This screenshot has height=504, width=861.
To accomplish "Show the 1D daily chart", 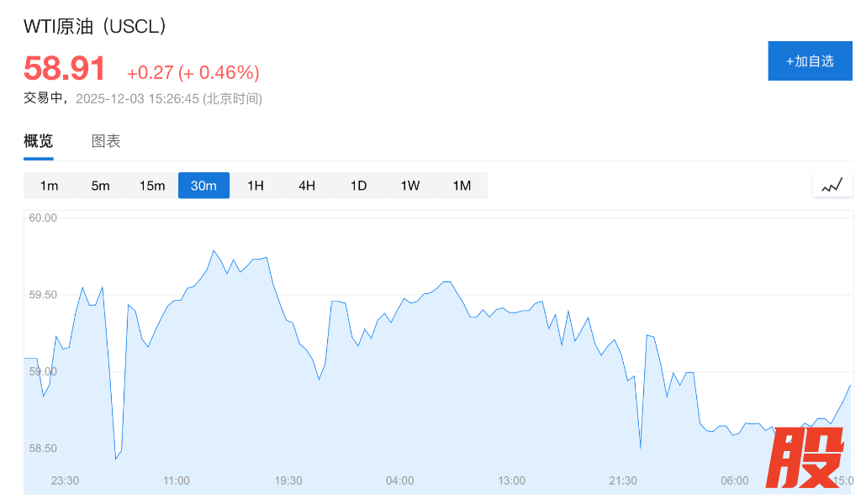I will tap(358, 186).
